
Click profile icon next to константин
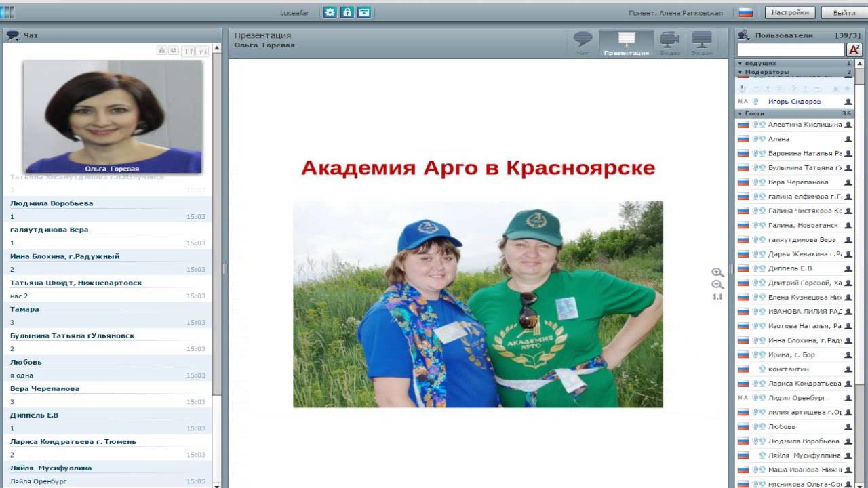pos(848,369)
